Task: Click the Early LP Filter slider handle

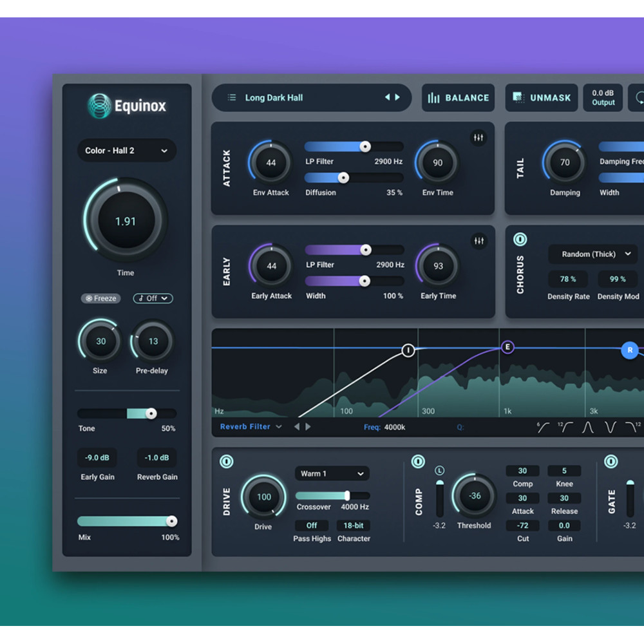Action: pos(366,250)
